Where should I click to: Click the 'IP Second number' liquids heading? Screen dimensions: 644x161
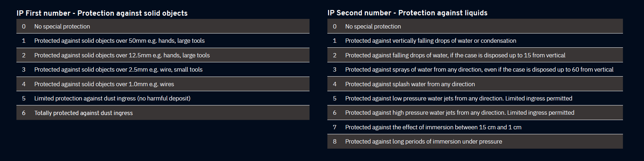point(407,13)
